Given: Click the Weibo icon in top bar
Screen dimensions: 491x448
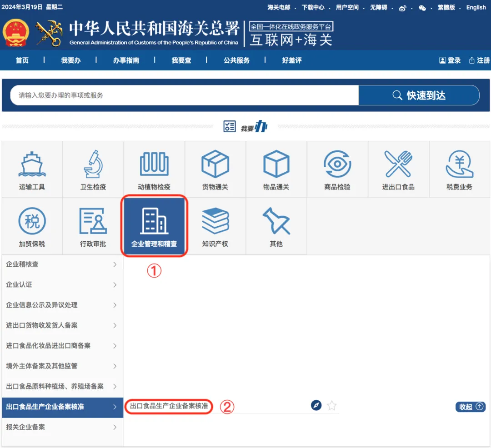Looking at the screenshot, I should click(x=402, y=8).
